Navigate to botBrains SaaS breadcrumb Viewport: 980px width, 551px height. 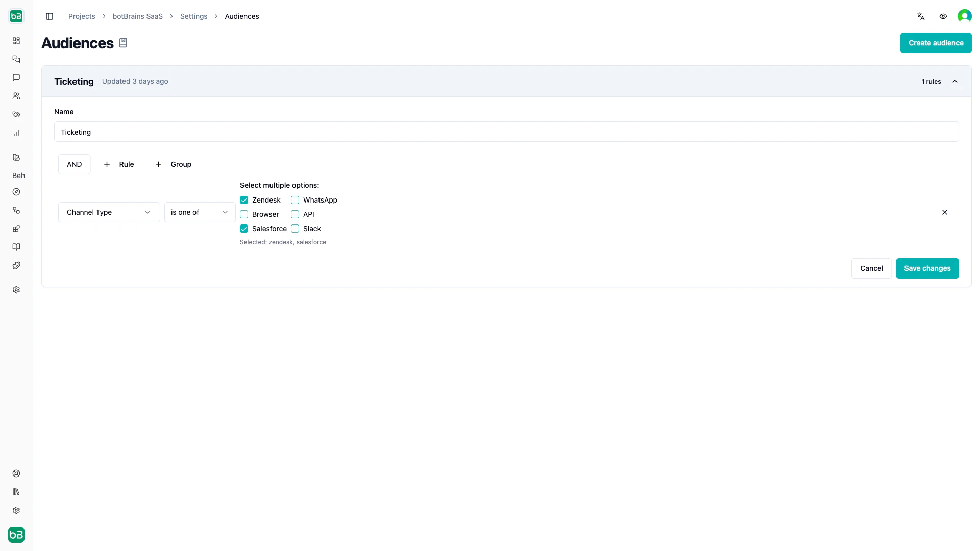[137, 16]
